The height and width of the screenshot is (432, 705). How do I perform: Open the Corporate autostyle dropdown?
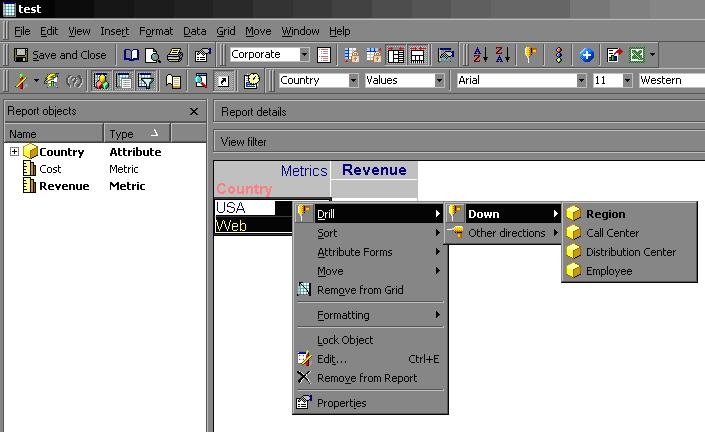(304, 54)
